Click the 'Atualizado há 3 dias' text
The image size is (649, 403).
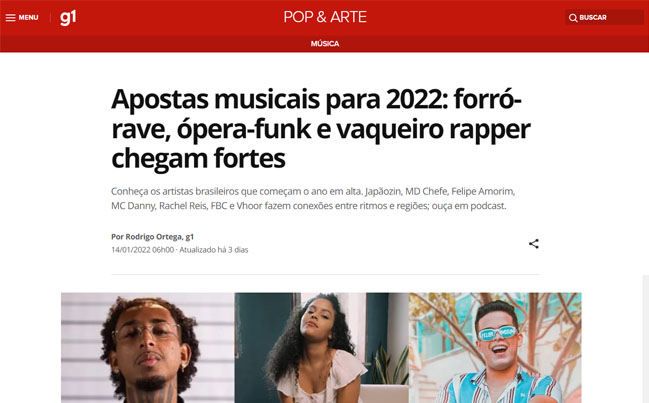(x=214, y=250)
